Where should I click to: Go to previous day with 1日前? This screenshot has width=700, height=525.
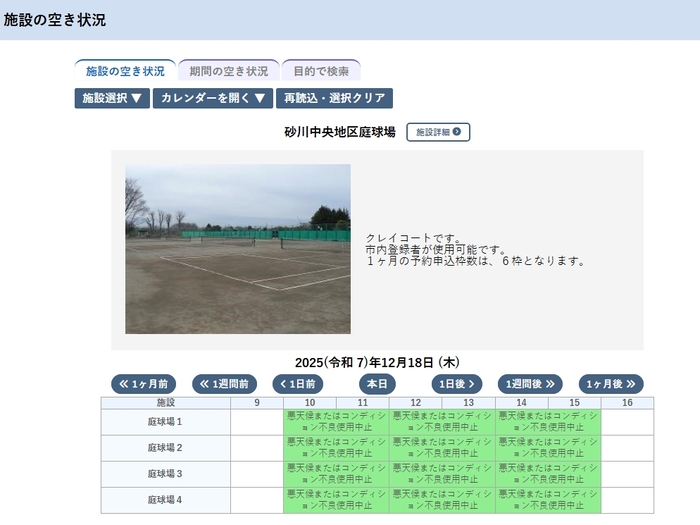click(298, 384)
